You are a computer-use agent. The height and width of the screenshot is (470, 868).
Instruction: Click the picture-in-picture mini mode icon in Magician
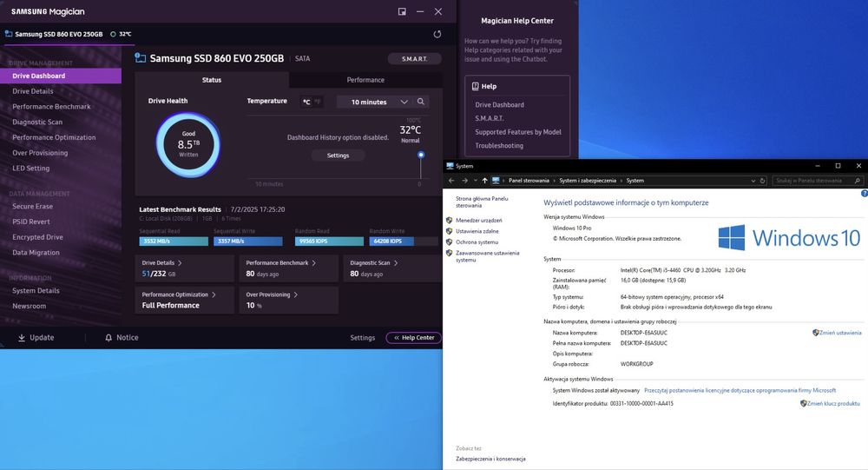(x=402, y=11)
